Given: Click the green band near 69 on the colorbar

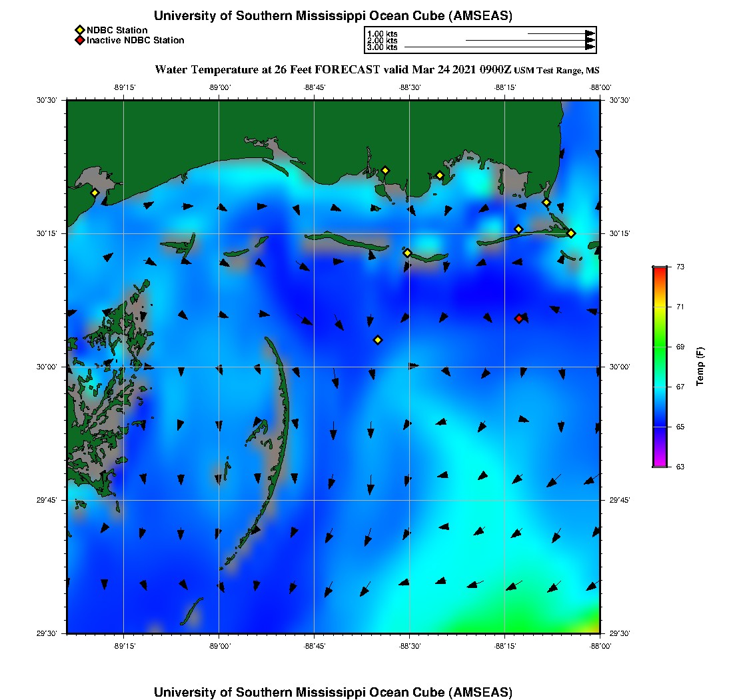Looking at the screenshot, I should (659, 347).
